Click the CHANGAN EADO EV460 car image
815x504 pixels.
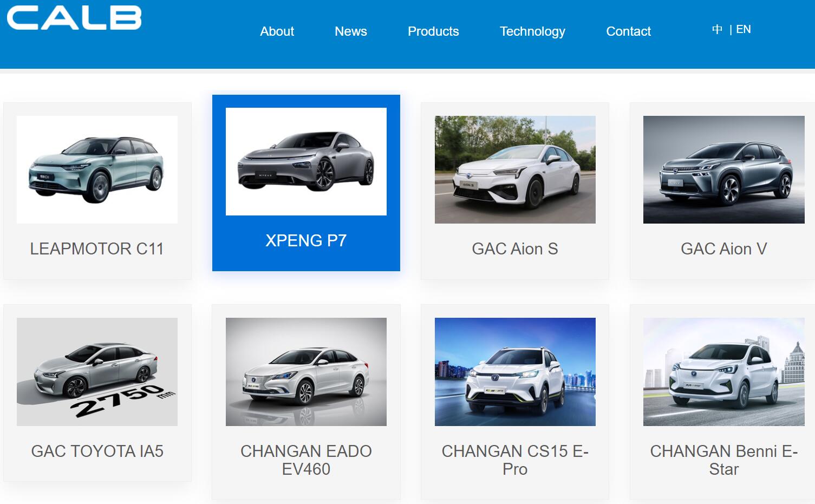pyautogui.click(x=306, y=372)
